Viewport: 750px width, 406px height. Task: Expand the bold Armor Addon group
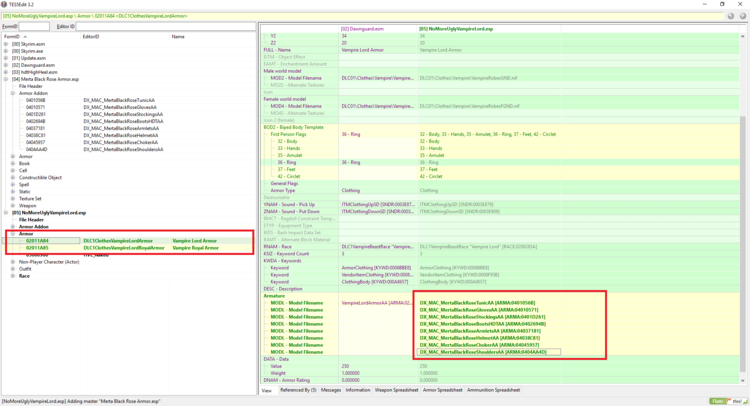coord(13,227)
